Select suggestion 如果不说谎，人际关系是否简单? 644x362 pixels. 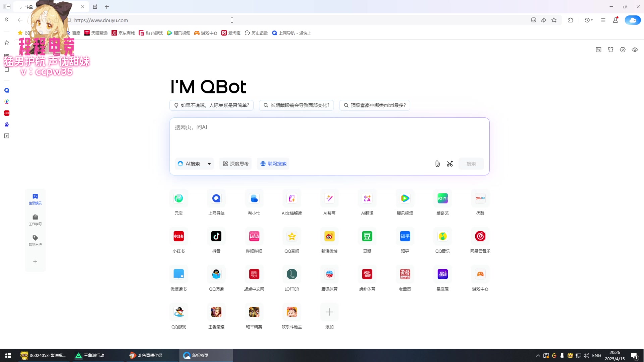211,105
